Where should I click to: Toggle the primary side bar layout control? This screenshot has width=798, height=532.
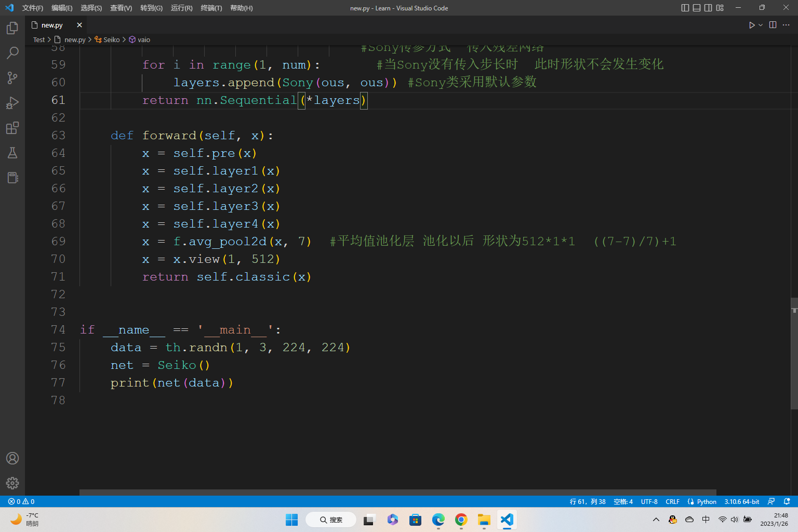pyautogui.click(x=685, y=8)
